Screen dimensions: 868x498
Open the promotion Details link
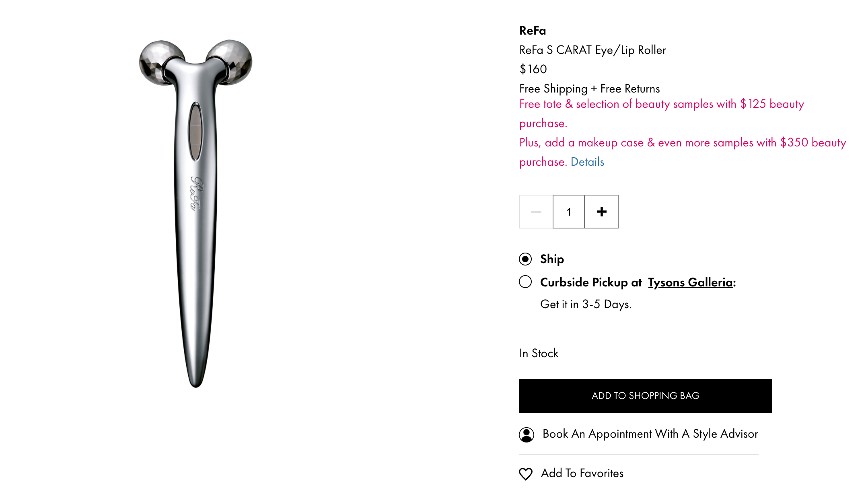(x=587, y=162)
